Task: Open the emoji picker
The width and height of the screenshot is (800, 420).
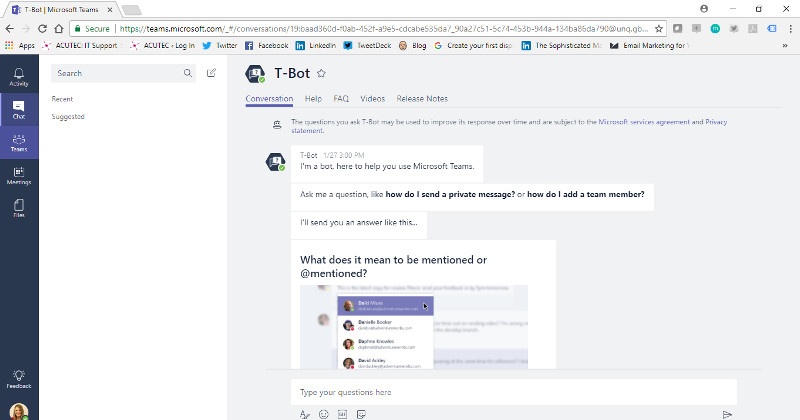Action: pos(323,414)
